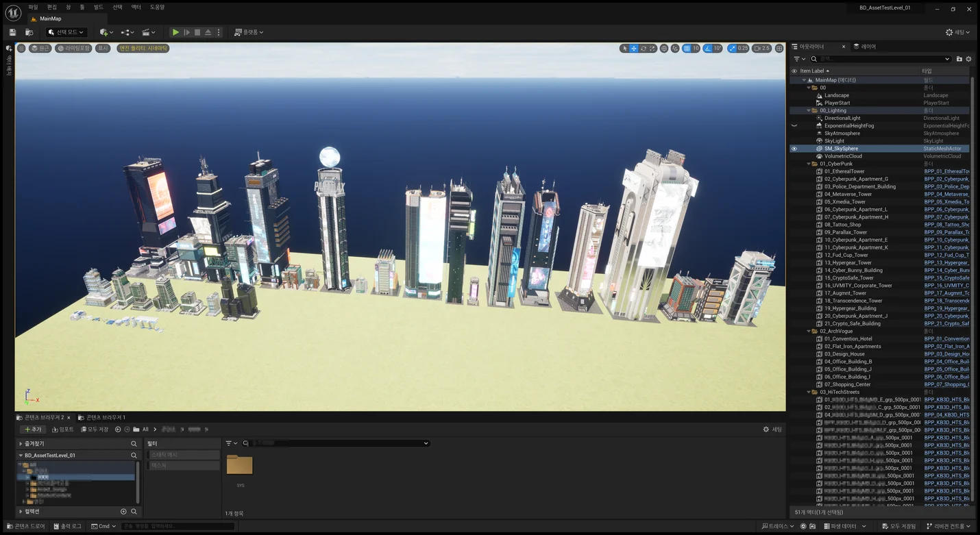Open the scale snap value 0.25
Screen dimensions: 980x535
743,49
